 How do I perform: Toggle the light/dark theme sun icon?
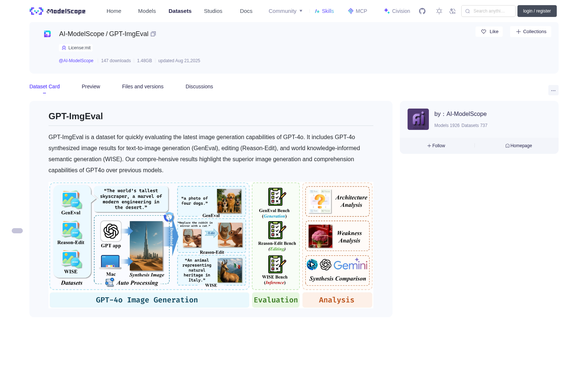coord(439,11)
